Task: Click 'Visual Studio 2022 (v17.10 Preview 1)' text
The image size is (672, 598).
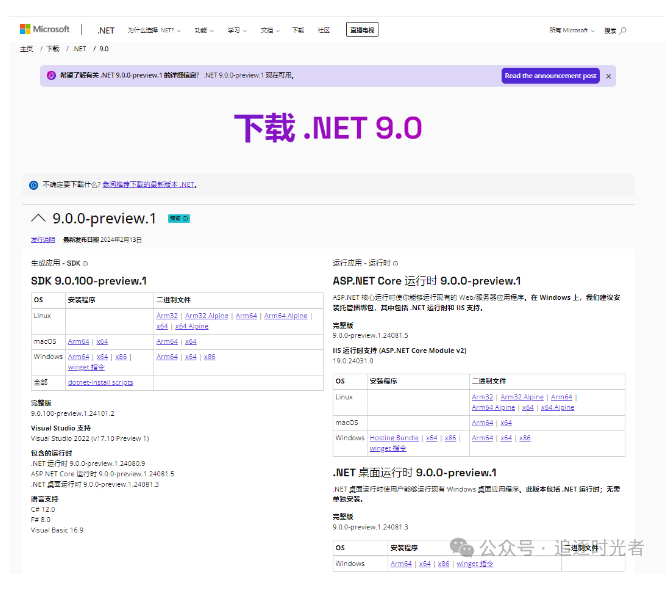Action: (90, 439)
